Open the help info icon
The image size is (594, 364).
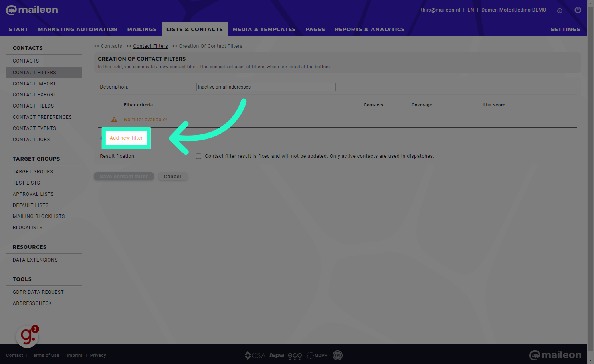(x=560, y=11)
